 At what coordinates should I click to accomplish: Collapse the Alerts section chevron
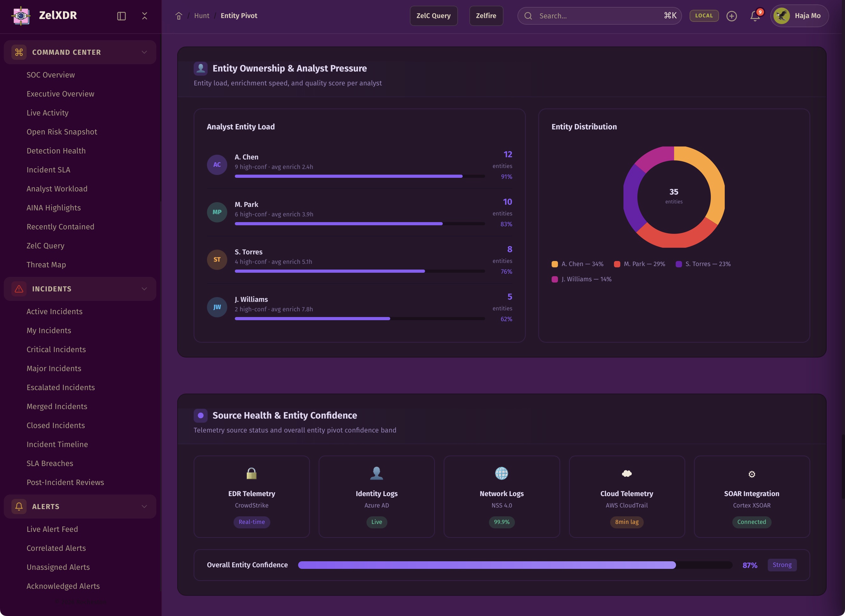coord(144,506)
